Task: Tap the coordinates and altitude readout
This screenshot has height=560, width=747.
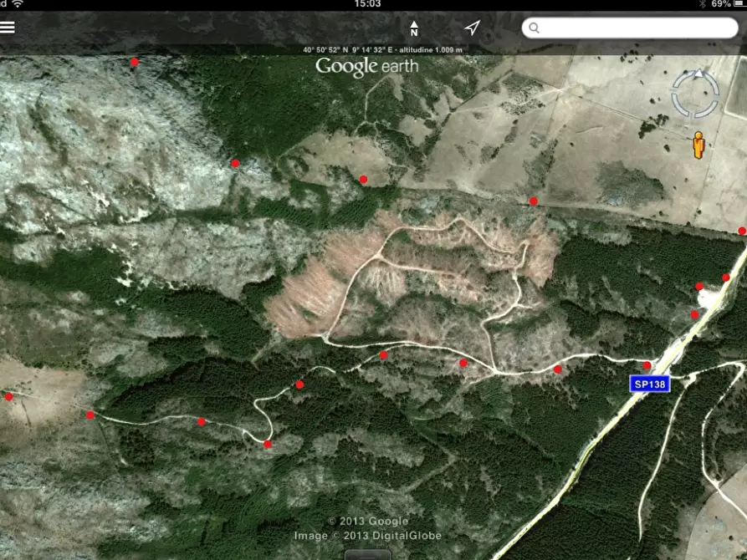Action: tap(382, 50)
